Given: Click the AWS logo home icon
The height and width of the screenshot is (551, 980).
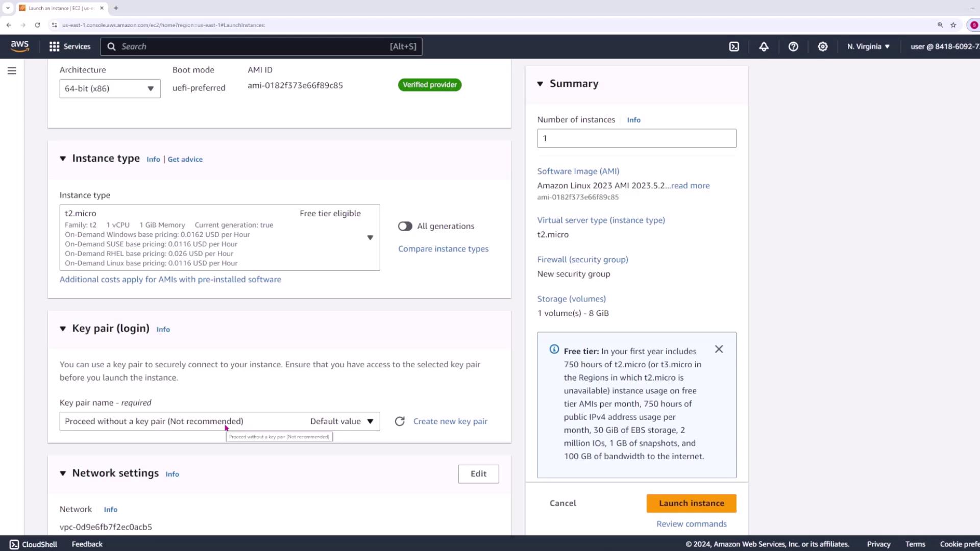Looking at the screenshot, I should pos(20,46).
